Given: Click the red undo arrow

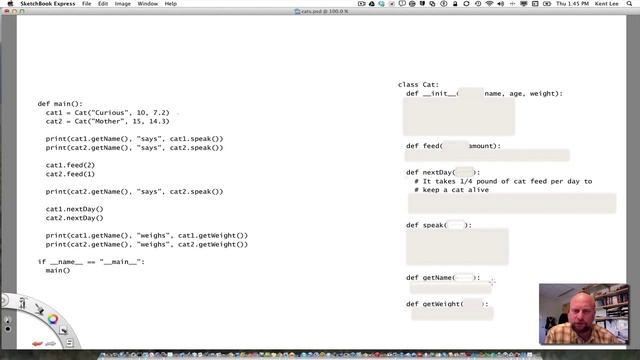Looking at the screenshot, I should (x=37, y=344).
